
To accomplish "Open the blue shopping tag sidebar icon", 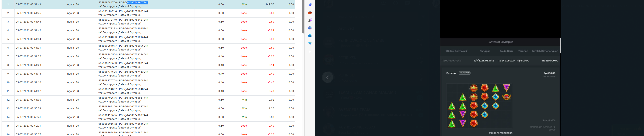I will (x=310, y=5).
